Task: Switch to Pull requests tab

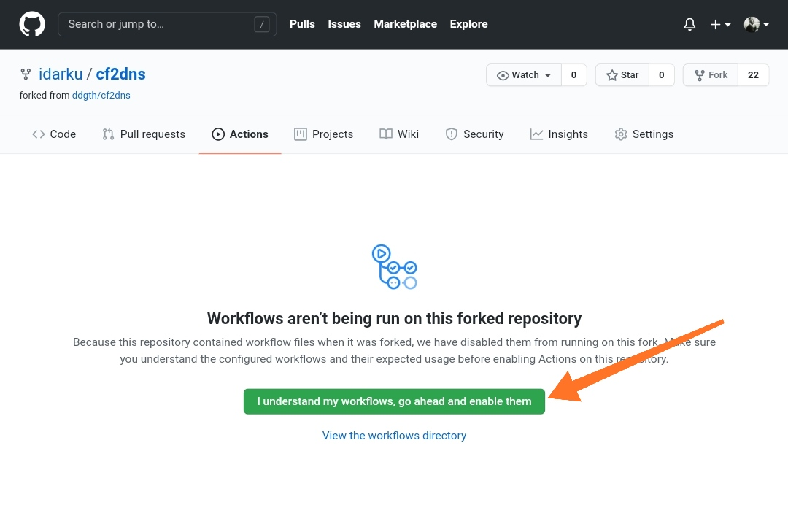Action: click(x=144, y=134)
